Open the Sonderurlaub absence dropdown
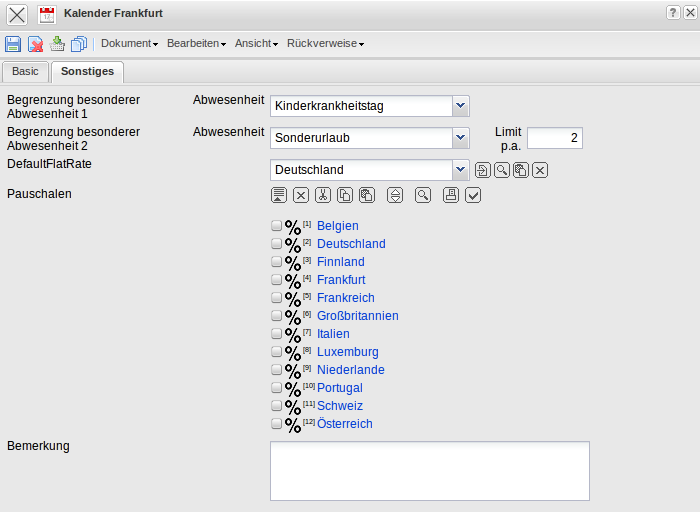This screenshot has height=512, width=700. [x=460, y=137]
